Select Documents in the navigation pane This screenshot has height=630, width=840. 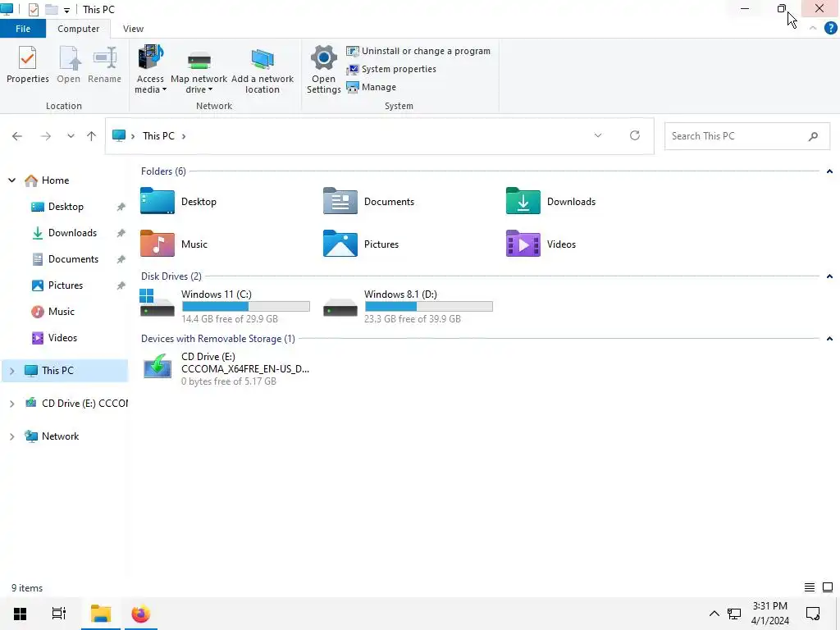(x=65, y=259)
